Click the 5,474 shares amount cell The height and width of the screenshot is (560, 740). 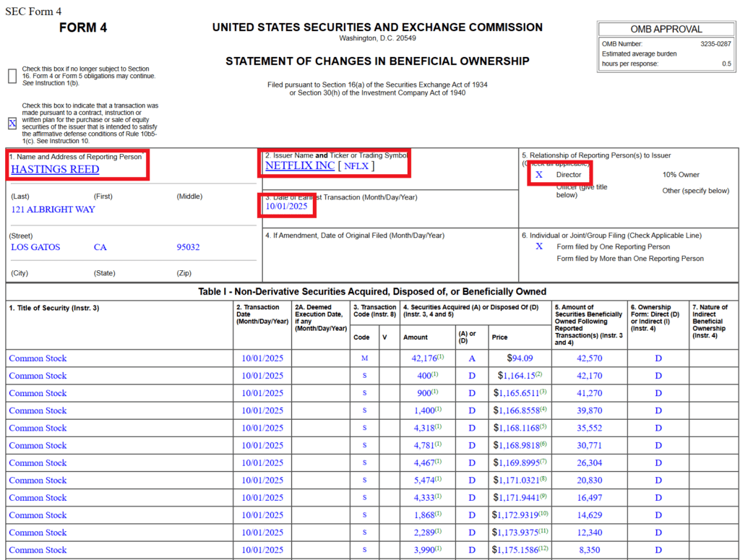[426, 481]
